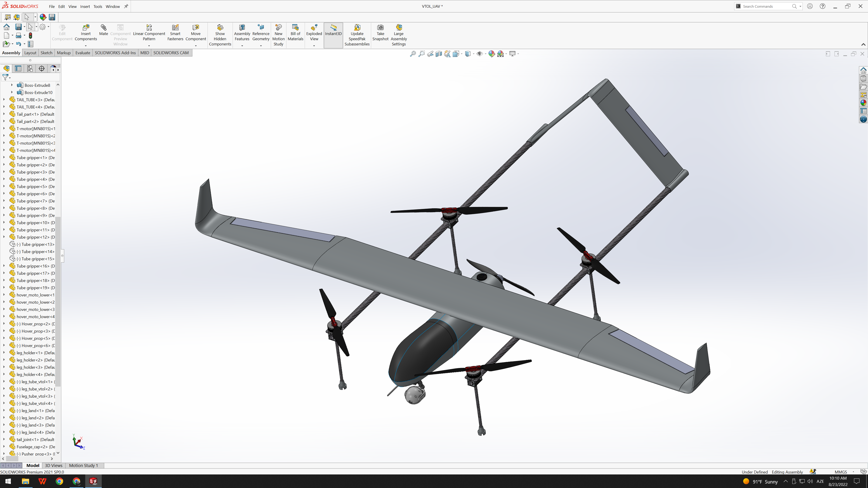Click Update SpeedPak Subassemblies
Screen dimensions: 868x488
click(357, 35)
